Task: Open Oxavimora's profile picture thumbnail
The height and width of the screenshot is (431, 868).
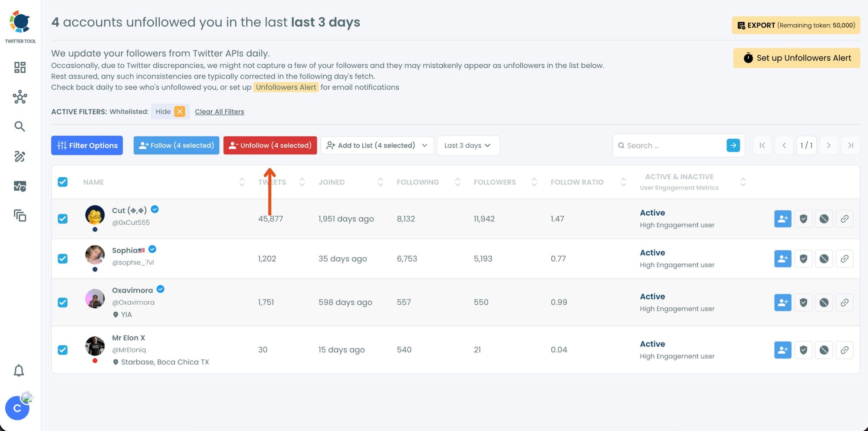Action: click(x=95, y=299)
